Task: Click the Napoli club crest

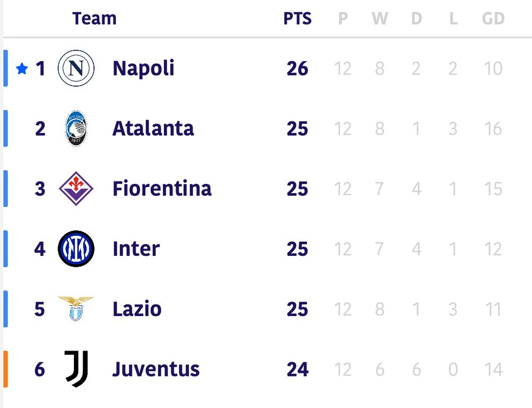Action: [76, 68]
